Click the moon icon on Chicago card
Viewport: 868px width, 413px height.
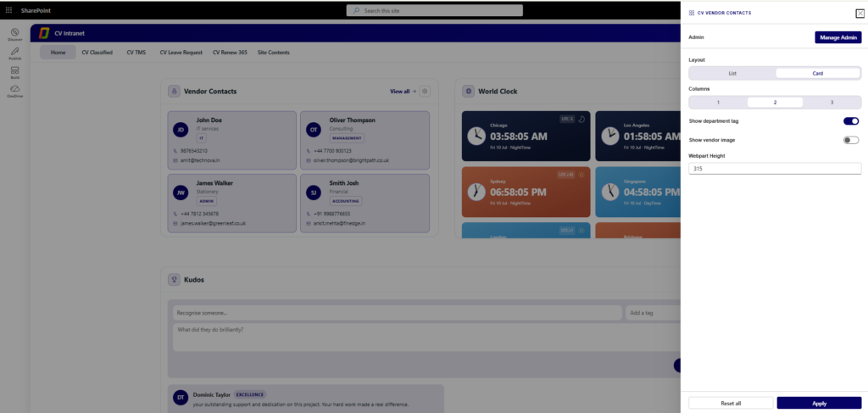[x=581, y=119]
